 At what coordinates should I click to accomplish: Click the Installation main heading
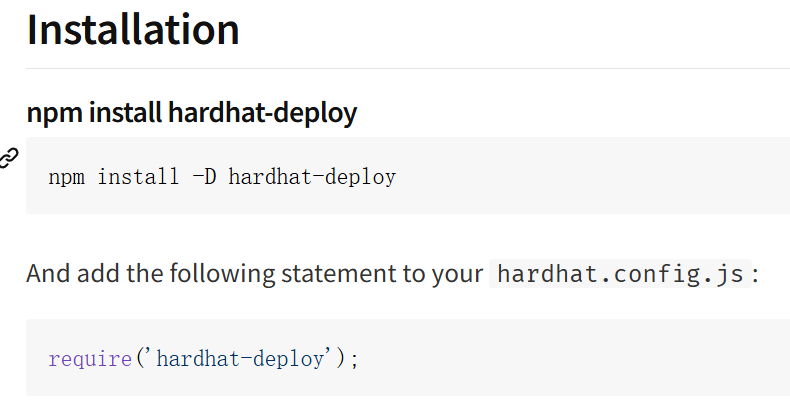[133, 30]
